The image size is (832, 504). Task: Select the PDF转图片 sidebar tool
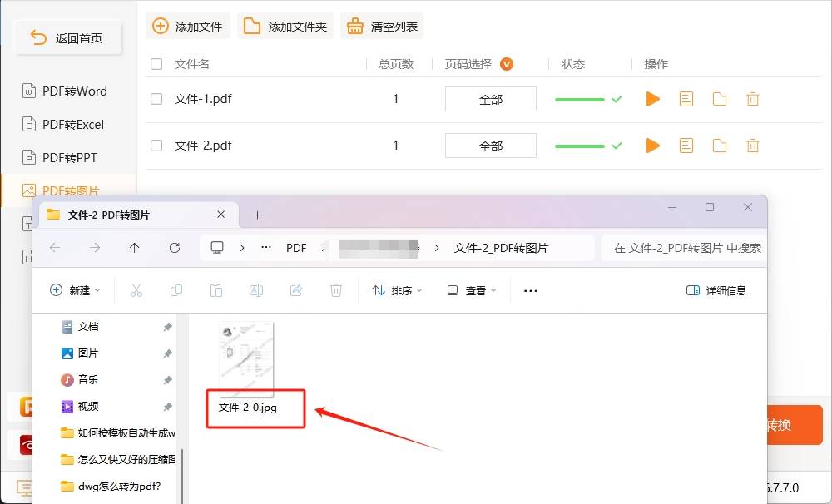click(x=71, y=190)
